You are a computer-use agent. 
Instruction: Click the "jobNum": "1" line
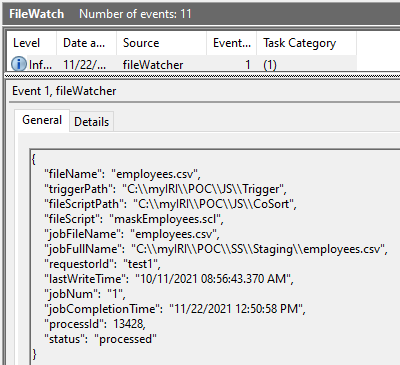pyautogui.click(x=85, y=294)
